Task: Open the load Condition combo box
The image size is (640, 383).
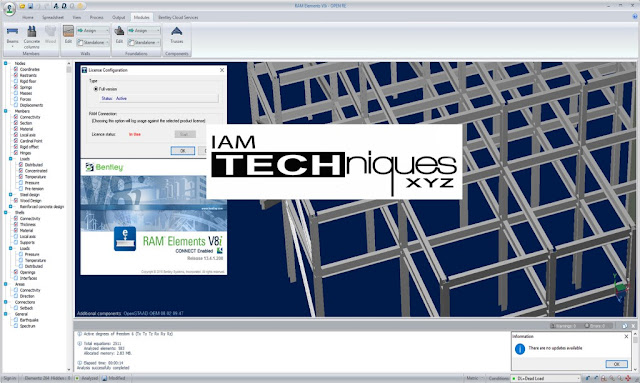Action: click(546, 379)
